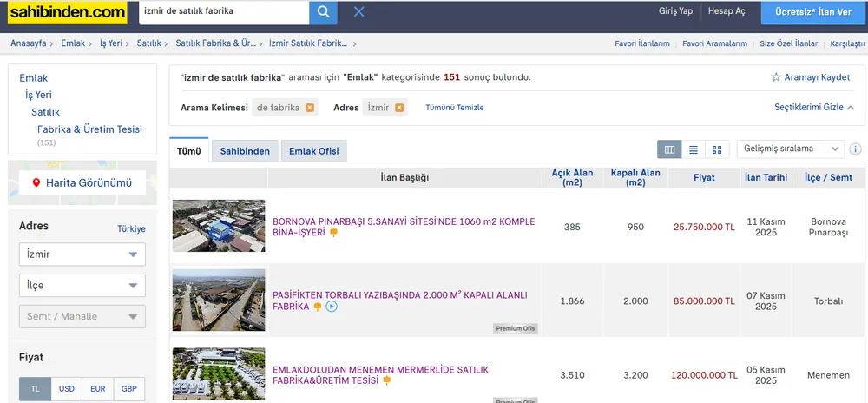Image resolution: width=868 pixels, height=403 pixels.
Task: Open the İzmir city dropdown
Action: coord(82,254)
